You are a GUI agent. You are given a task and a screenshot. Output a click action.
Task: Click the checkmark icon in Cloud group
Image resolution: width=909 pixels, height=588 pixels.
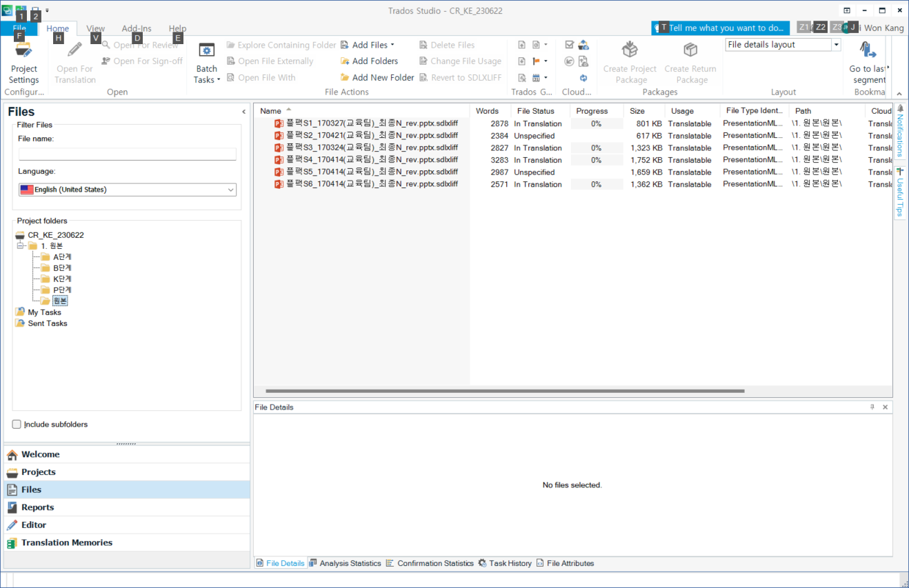pos(570,45)
